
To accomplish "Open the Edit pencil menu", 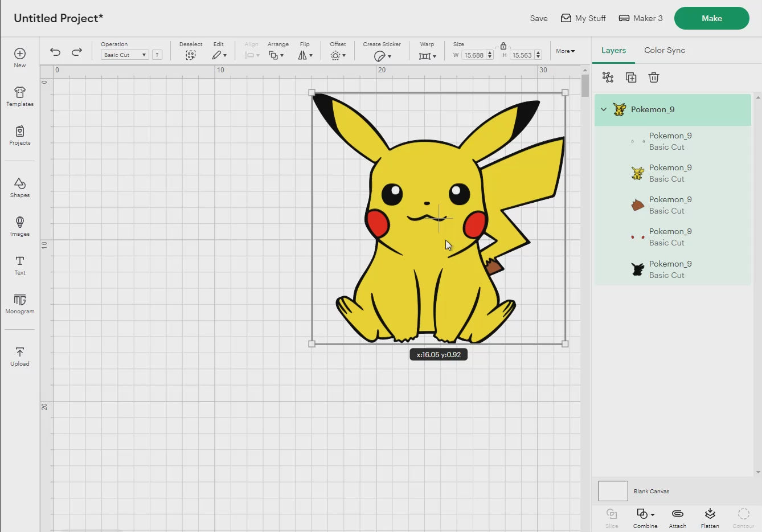I will click(x=219, y=55).
